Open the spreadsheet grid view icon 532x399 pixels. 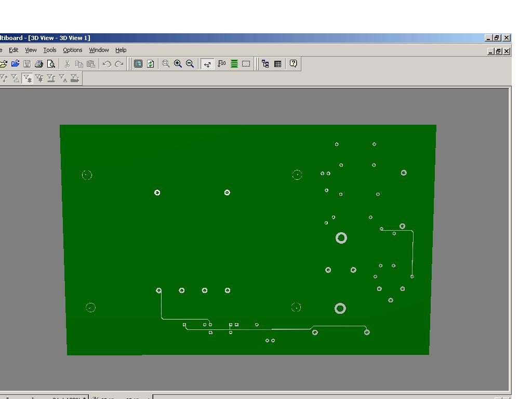point(278,64)
